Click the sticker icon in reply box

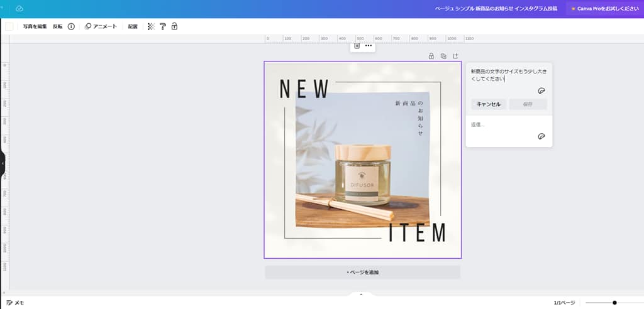tap(541, 136)
